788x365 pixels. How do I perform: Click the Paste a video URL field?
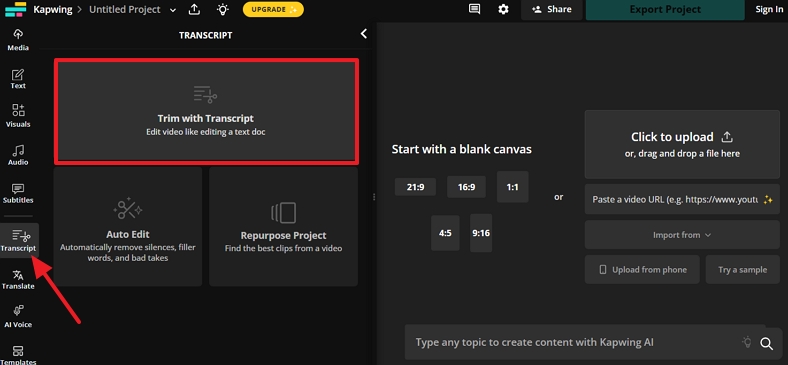(682, 200)
